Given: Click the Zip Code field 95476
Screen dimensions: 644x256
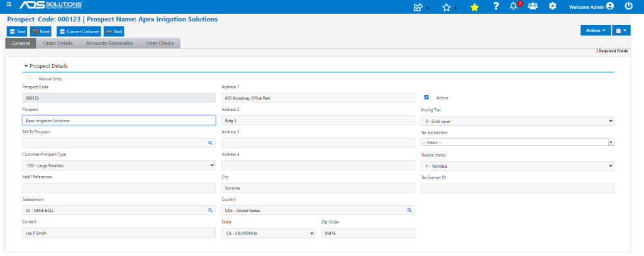Looking at the screenshot, I should click(368, 233).
